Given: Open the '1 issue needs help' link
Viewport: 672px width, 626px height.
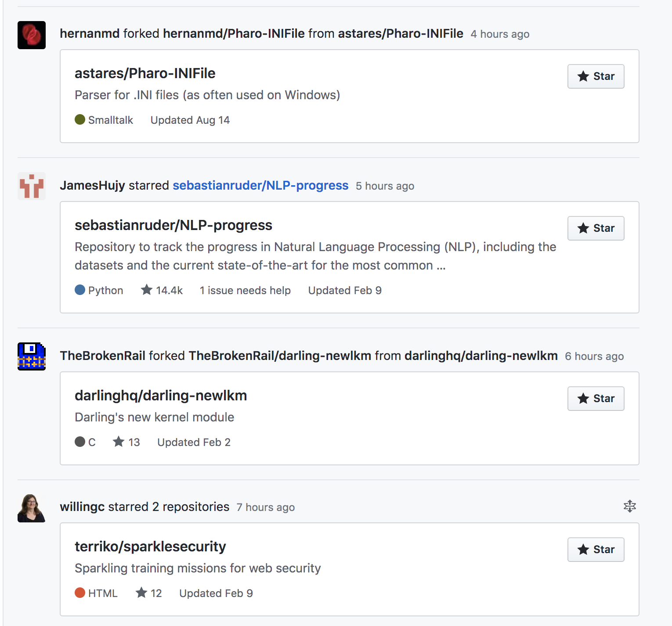Looking at the screenshot, I should click(245, 291).
